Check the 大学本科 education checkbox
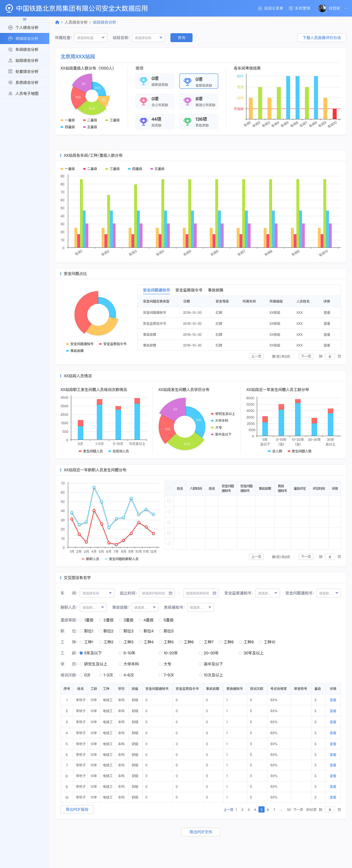This screenshot has width=352, height=868. pyautogui.click(x=120, y=664)
